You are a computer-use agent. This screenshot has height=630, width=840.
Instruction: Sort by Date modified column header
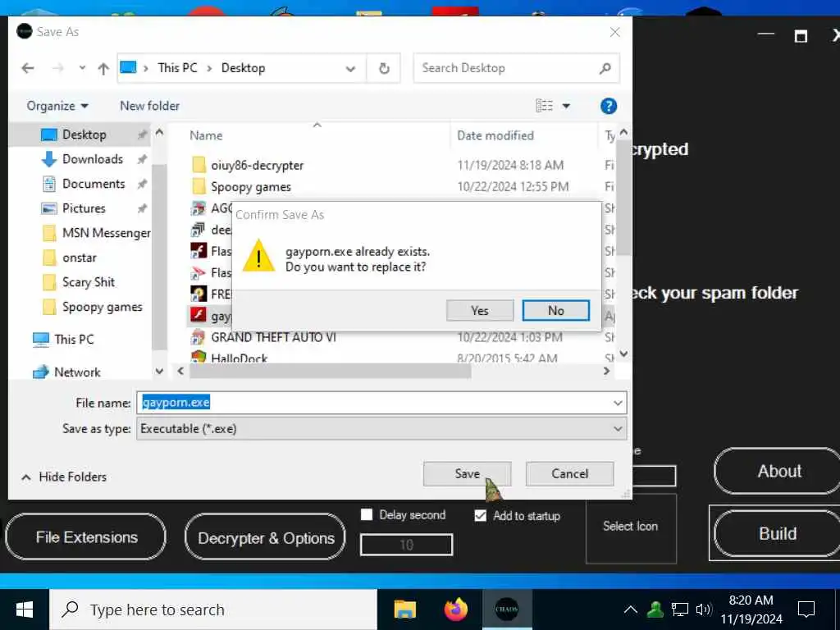[x=495, y=135]
